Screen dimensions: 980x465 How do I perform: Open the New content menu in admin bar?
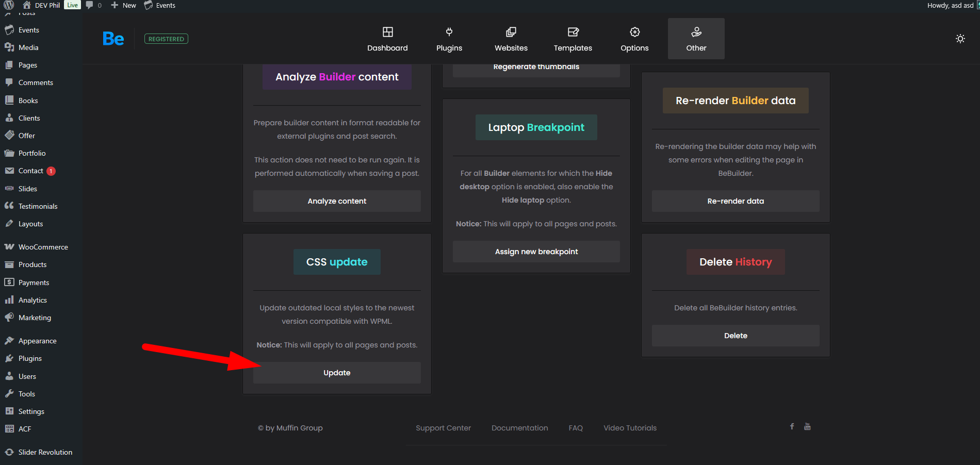pyautogui.click(x=124, y=5)
